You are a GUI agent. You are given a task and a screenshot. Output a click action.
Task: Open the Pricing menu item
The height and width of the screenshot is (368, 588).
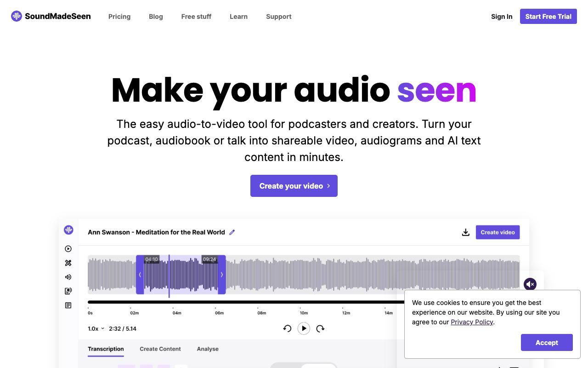pyautogui.click(x=119, y=17)
